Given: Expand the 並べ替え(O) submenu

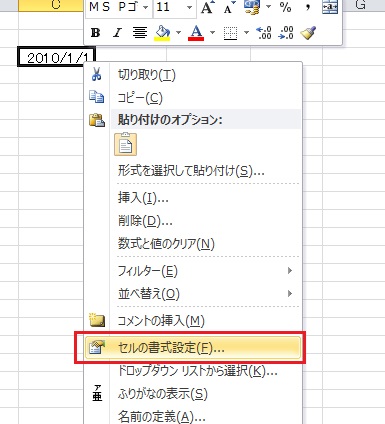Looking at the screenshot, I should 290,294.
